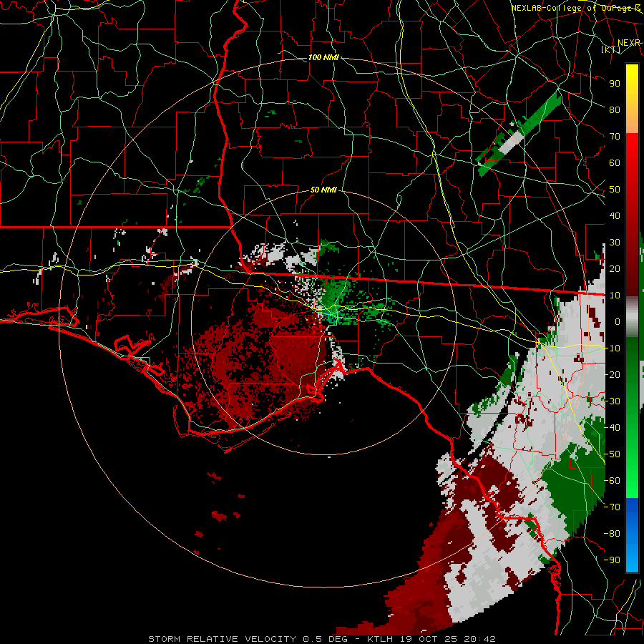Screen dimensions: 644x644
Task: Click the 50 value on velocity scale
Action: click(615, 190)
